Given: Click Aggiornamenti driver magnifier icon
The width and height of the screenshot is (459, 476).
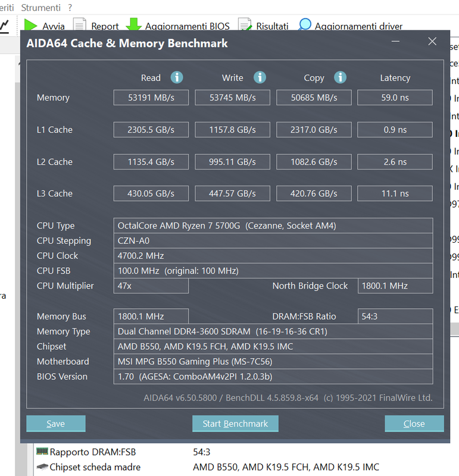Looking at the screenshot, I should (x=305, y=24).
